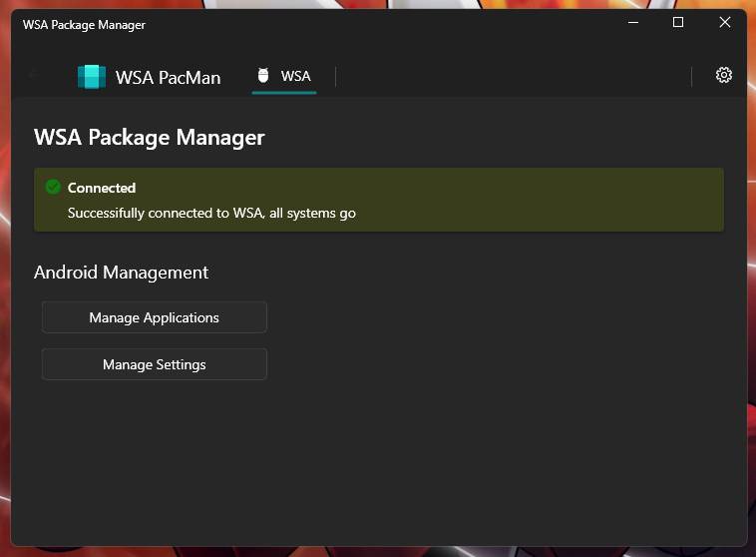Click the Android robot icon
Image resolution: width=756 pixels, height=557 pixels.
(x=263, y=76)
